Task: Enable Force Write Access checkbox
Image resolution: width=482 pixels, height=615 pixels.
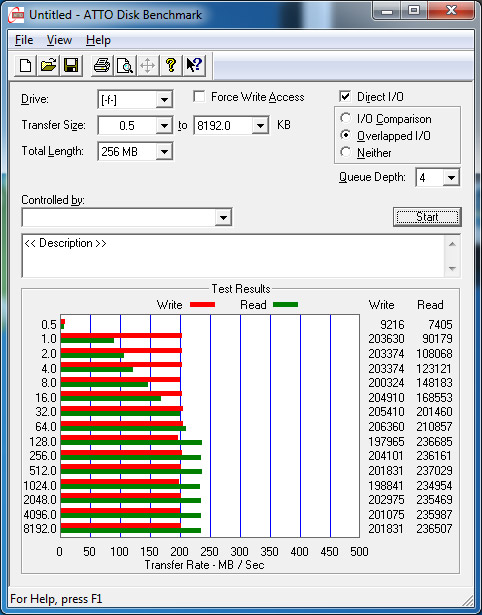Action: coord(199,96)
